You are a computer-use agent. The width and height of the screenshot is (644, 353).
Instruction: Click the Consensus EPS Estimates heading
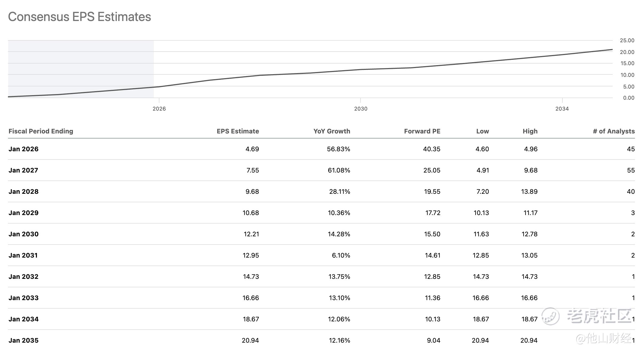[79, 17]
